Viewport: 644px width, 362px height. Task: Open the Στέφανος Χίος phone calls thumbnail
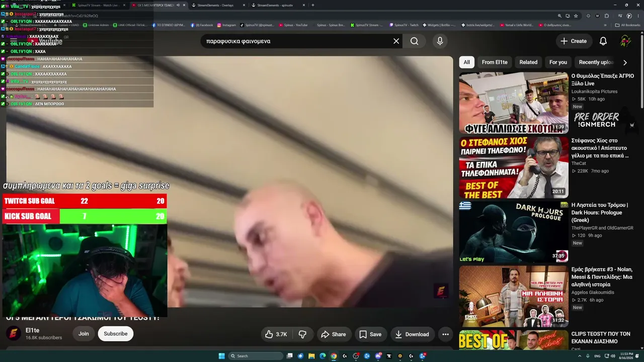pos(514,167)
